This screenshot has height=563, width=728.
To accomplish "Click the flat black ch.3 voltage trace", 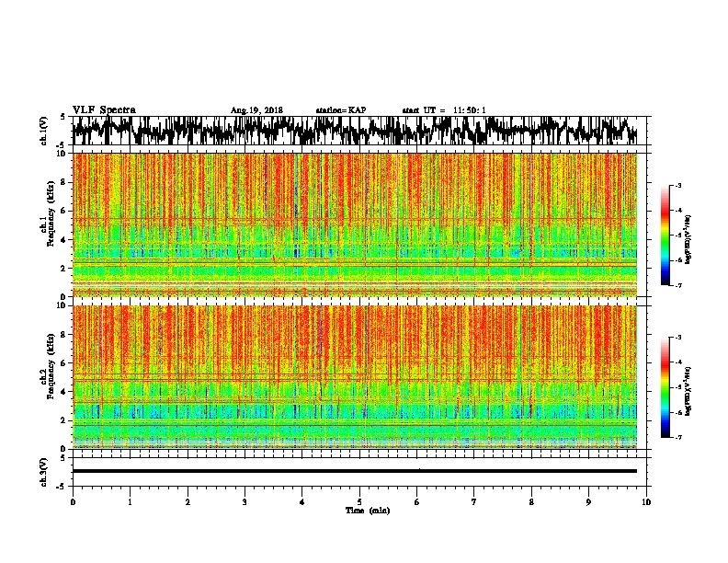I will click(x=355, y=471).
